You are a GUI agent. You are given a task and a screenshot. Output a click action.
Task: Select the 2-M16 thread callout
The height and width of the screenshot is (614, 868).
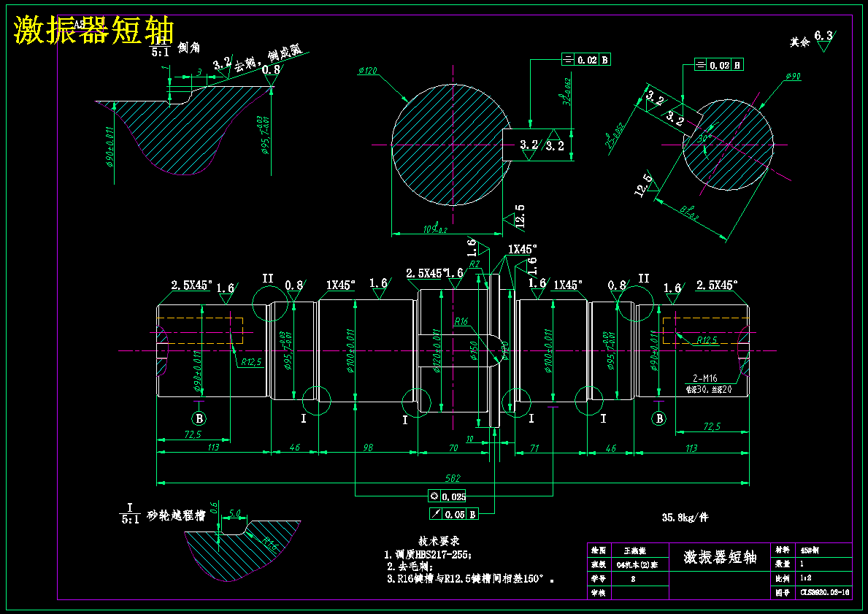(x=704, y=379)
